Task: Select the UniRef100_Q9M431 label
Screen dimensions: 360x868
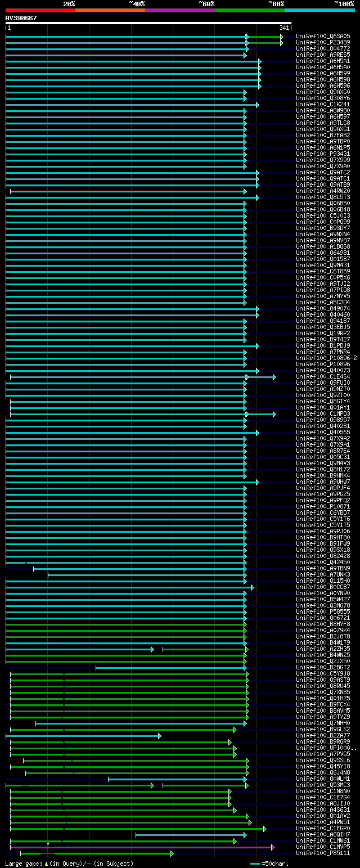Action: 323,265
